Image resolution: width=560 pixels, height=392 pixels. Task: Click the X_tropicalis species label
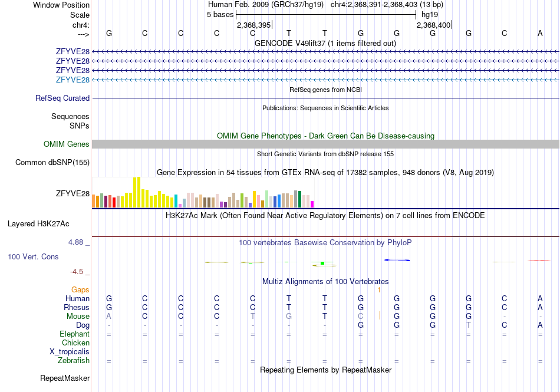70,352
